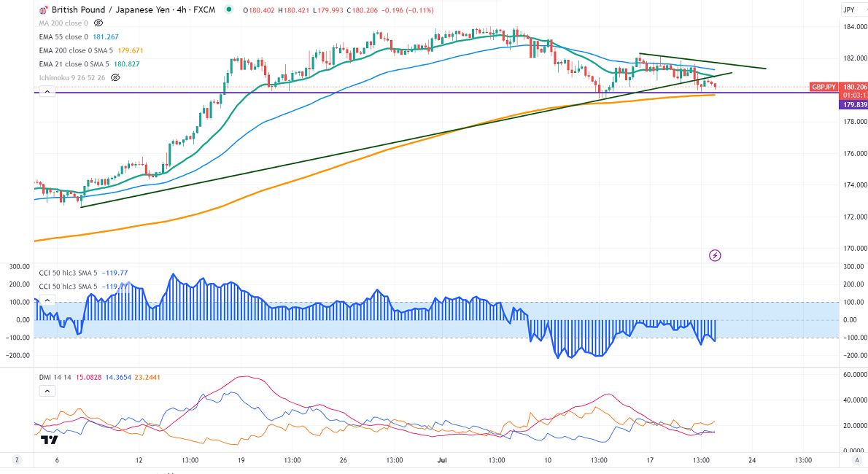The height and width of the screenshot is (474, 868).
Task: Click 300.00 on CCI pane scale
Action: (854, 267)
